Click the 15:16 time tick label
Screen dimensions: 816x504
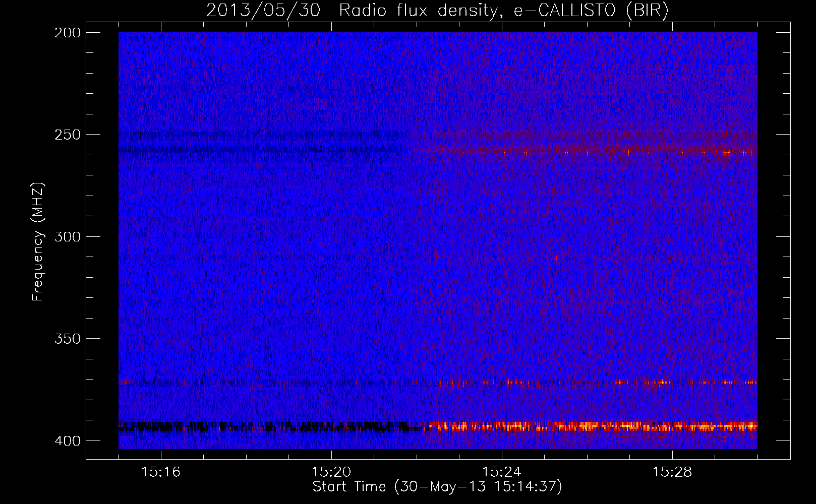point(161,472)
